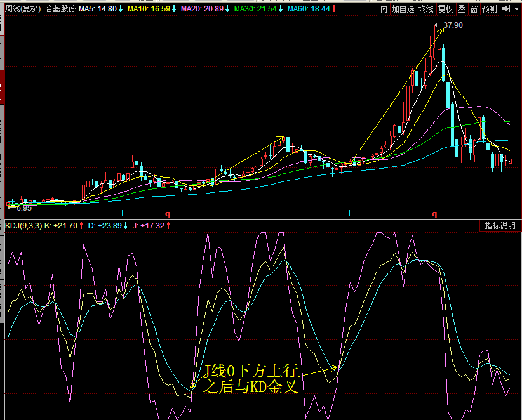Click the rightmost red q marker

coord(435,214)
